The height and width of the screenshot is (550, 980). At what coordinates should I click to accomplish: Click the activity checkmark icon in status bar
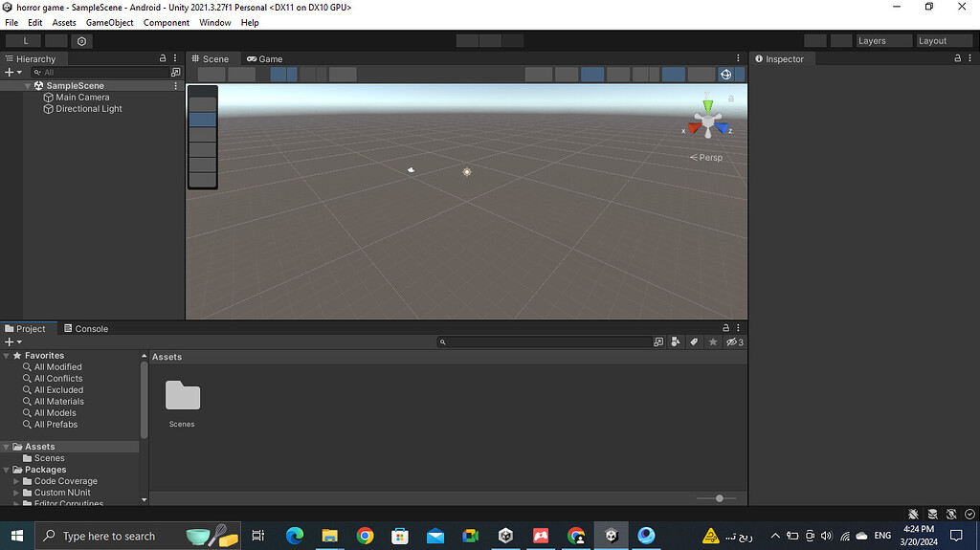click(x=969, y=514)
